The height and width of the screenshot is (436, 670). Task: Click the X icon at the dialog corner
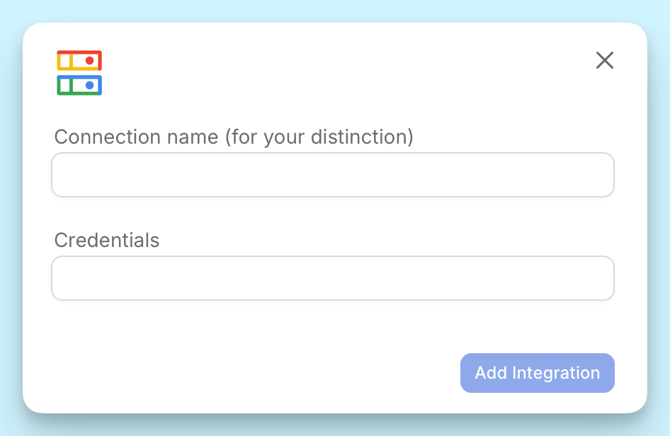pyautogui.click(x=604, y=60)
